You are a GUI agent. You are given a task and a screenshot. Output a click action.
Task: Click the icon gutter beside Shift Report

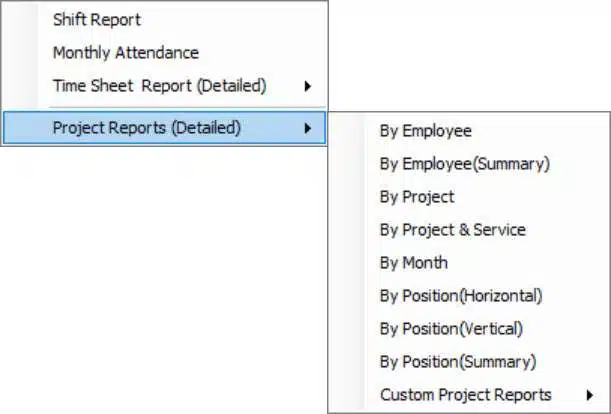(x=20, y=19)
